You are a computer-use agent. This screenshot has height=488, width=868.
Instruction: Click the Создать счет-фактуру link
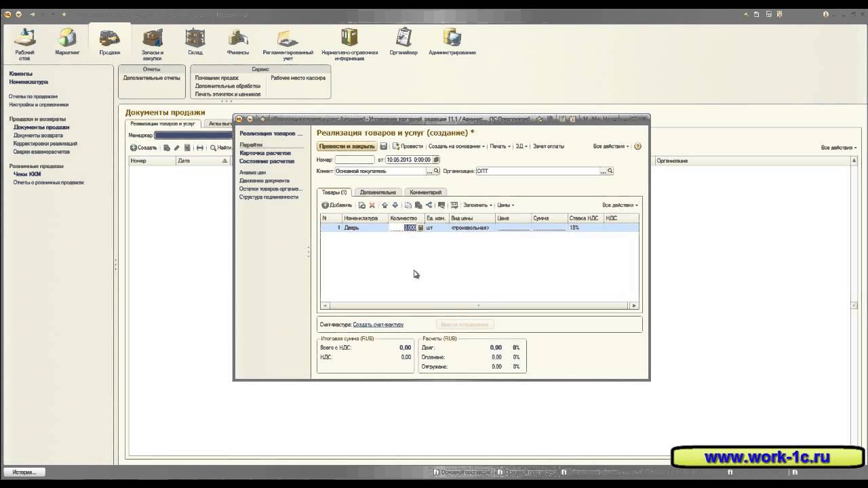378,325
